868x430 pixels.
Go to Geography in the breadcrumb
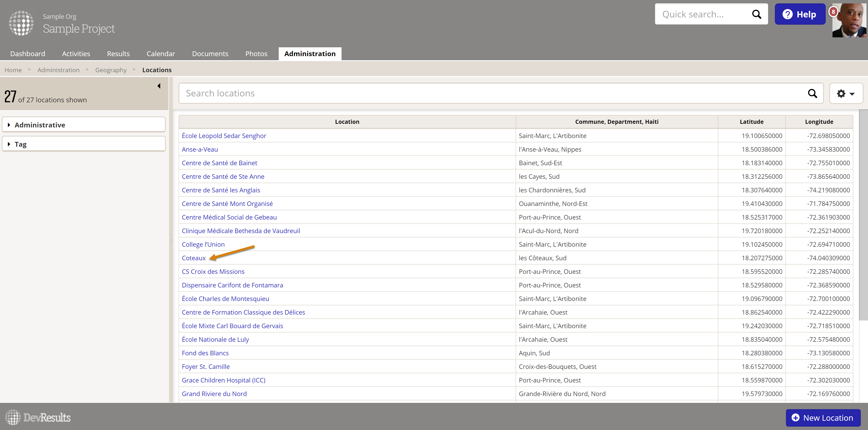click(x=111, y=70)
